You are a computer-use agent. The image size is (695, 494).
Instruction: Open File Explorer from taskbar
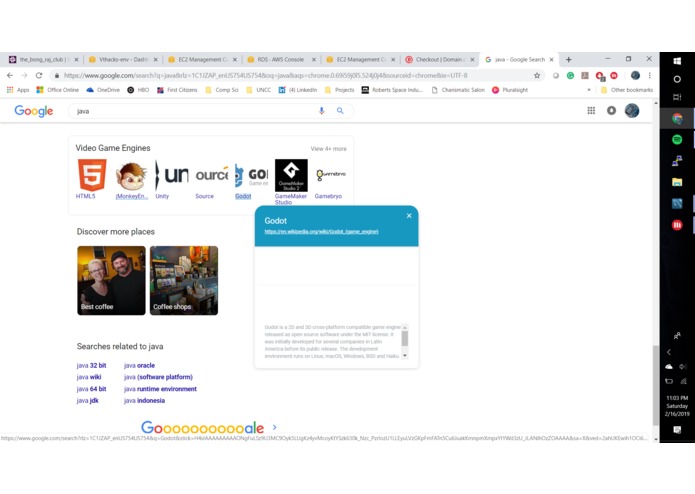[677, 182]
